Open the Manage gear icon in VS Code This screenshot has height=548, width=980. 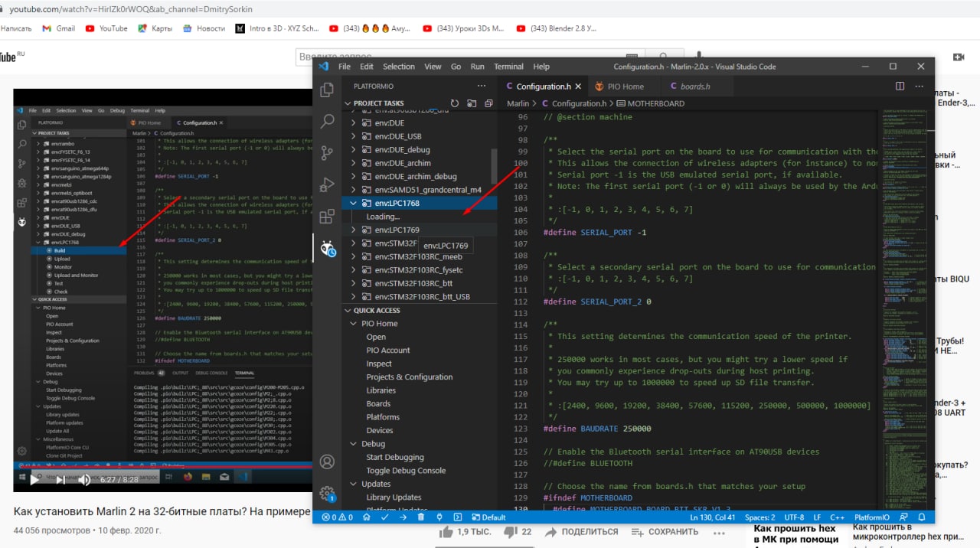click(327, 493)
